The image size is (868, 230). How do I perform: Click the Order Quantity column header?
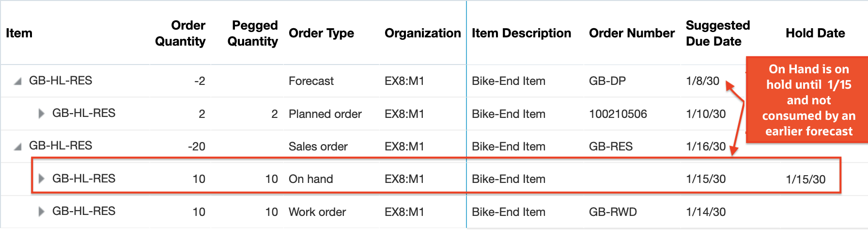pyautogui.click(x=180, y=33)
